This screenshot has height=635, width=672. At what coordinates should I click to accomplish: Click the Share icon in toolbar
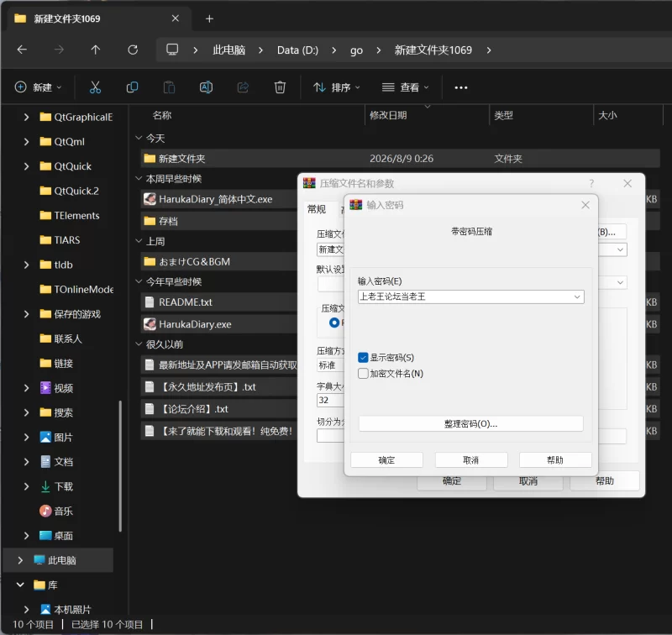coord(243,87)
